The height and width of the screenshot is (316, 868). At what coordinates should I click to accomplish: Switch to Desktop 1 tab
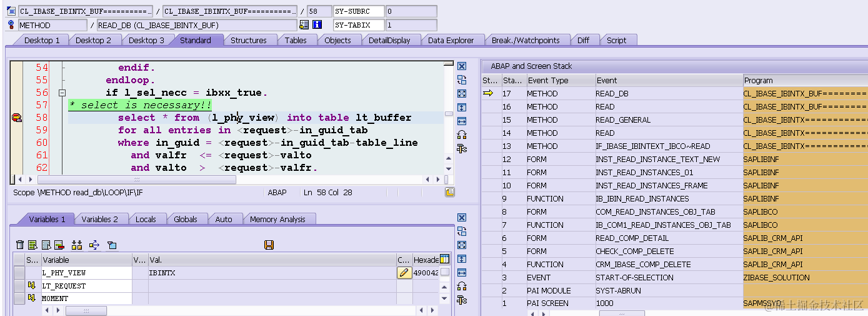(x=42, y=40)
